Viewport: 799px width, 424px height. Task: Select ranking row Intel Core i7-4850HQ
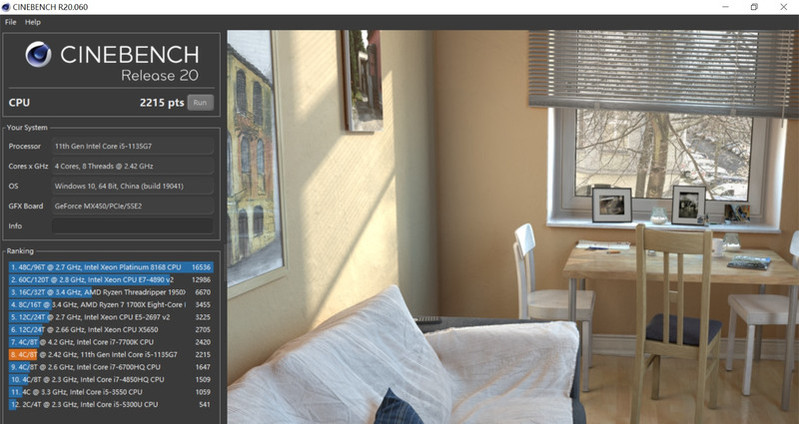(111, 380)
